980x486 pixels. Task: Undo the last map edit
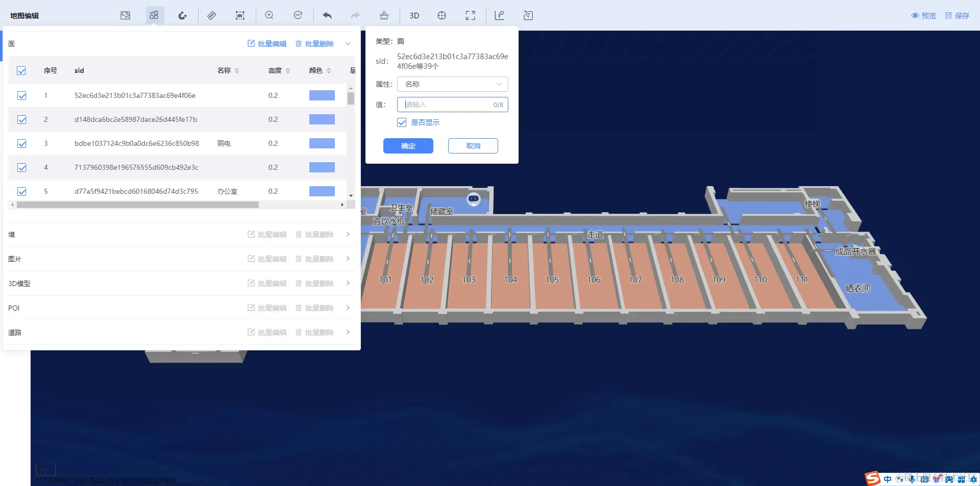click(x=327, y=15)
